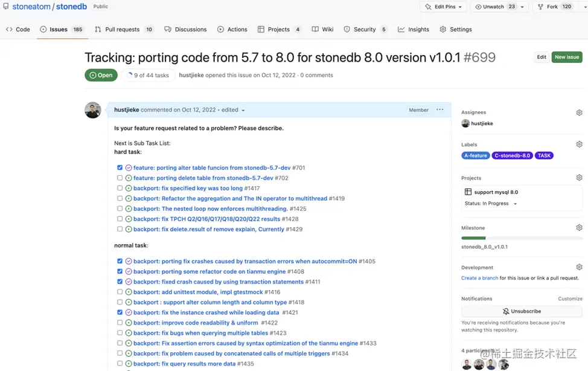Uncheck the task checkbox for issue #1421

[120, 312]
